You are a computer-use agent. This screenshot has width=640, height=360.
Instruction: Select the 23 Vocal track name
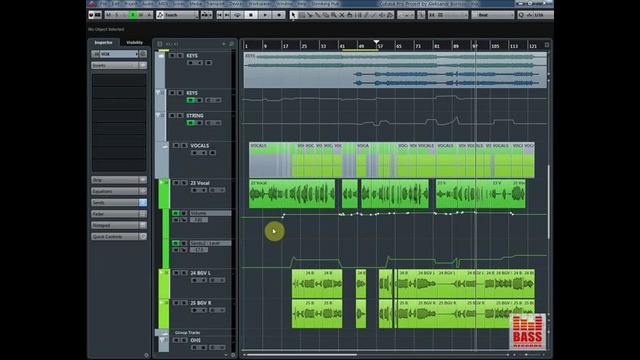click(200, 183)
